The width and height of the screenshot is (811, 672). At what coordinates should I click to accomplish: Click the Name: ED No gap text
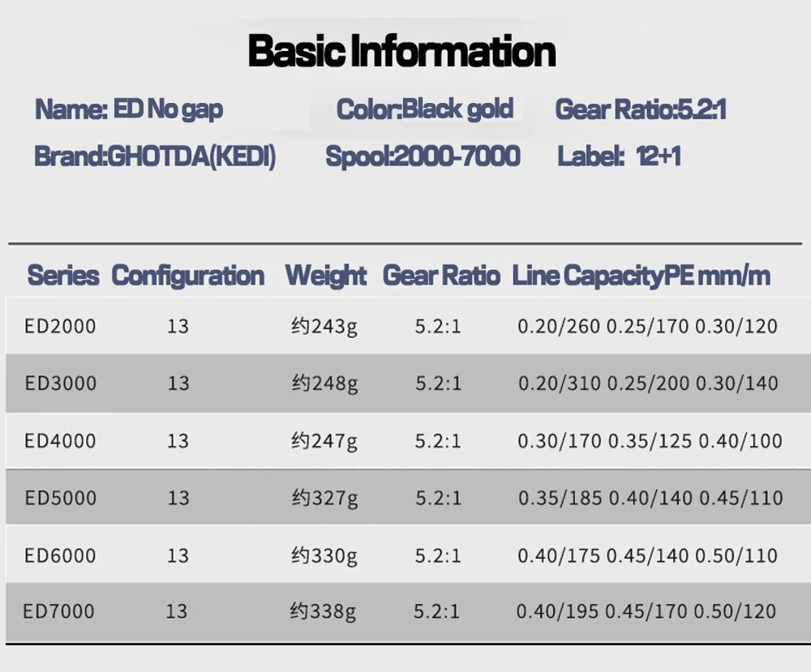[129, 109]
